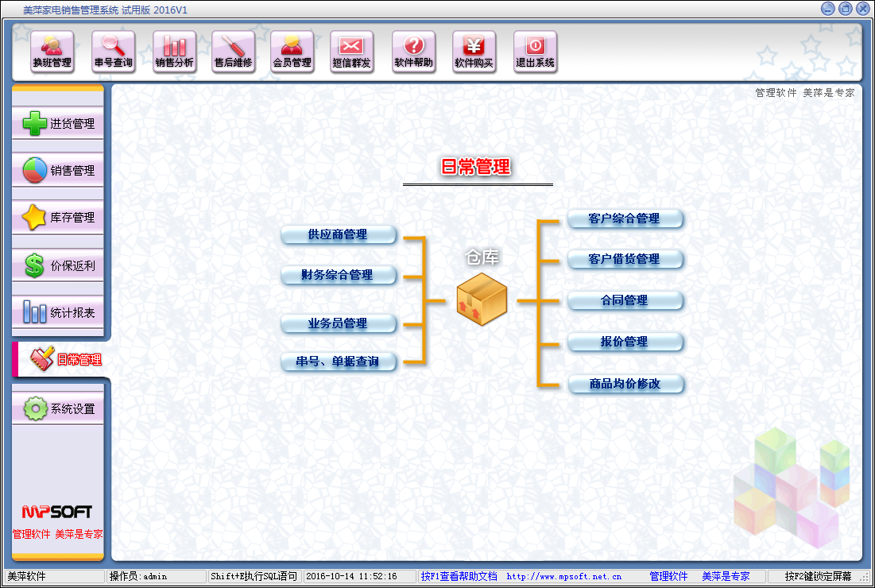Click the 软件购买 purchase icon
The height and width of the screenshot is (588, 875).
pyautogui.click(x=474, y=52)
